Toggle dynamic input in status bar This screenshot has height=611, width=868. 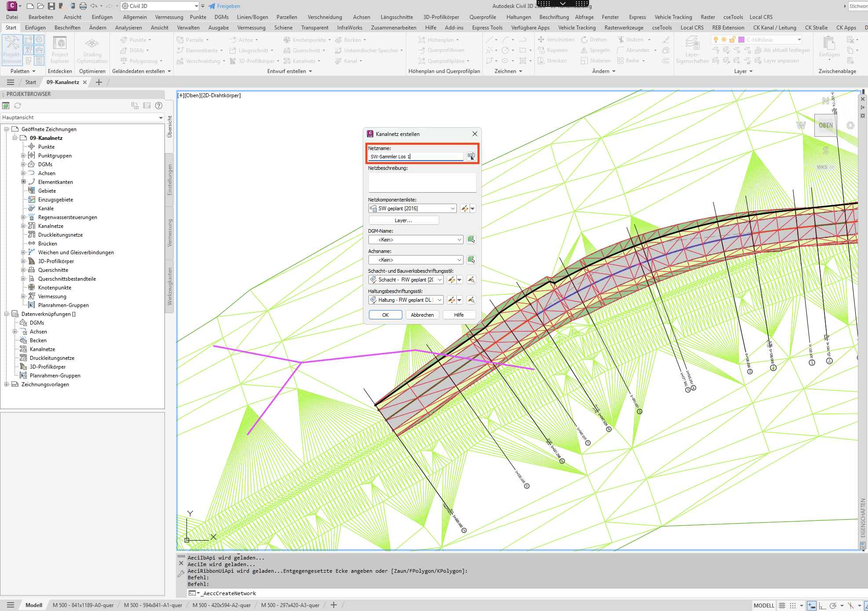812,605
